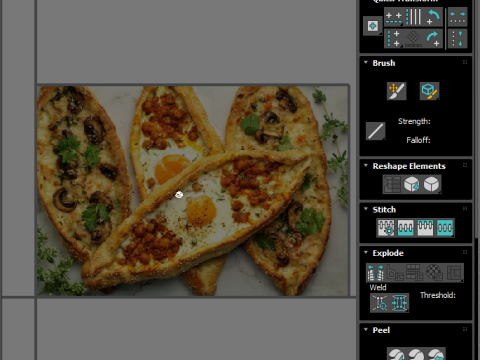Click Flatten Custom icon in Explode
Viewport: 480px width, 360px height.
pos(454,273)
